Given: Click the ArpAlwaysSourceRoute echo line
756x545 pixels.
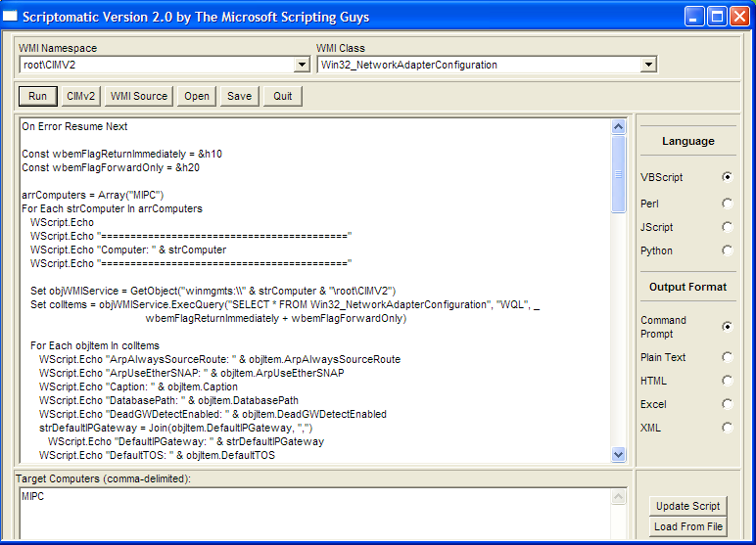Looking at the screenshot, I should click(x=220, y=359).
